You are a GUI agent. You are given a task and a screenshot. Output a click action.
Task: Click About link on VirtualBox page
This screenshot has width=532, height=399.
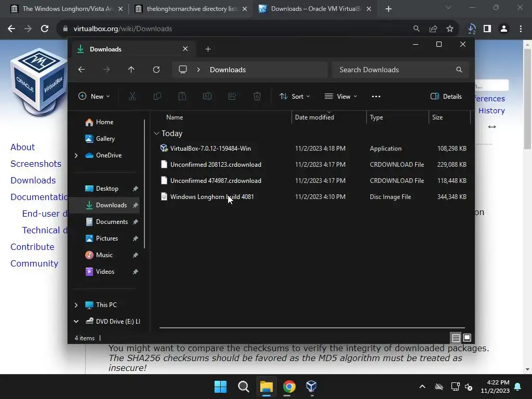coord(22,147)
